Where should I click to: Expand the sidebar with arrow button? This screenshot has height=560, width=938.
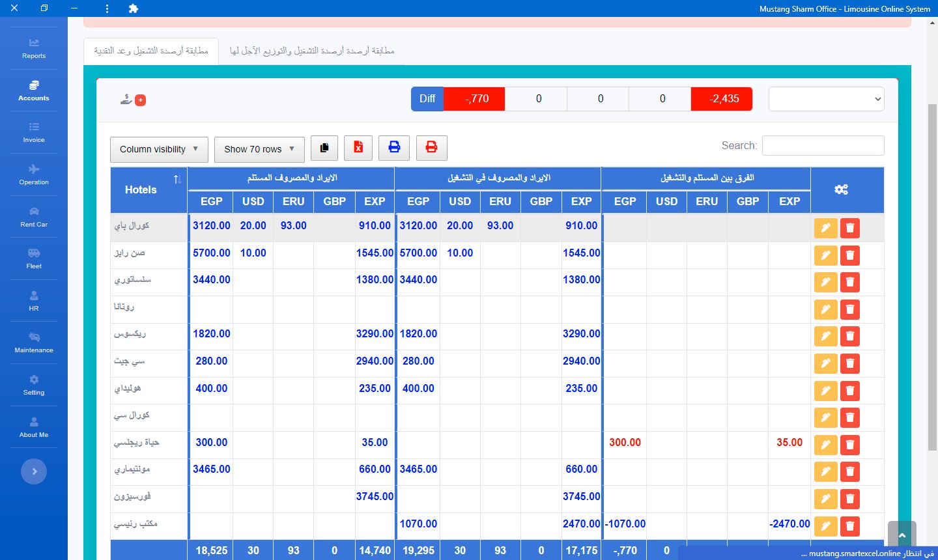click(x=34, y=471)
